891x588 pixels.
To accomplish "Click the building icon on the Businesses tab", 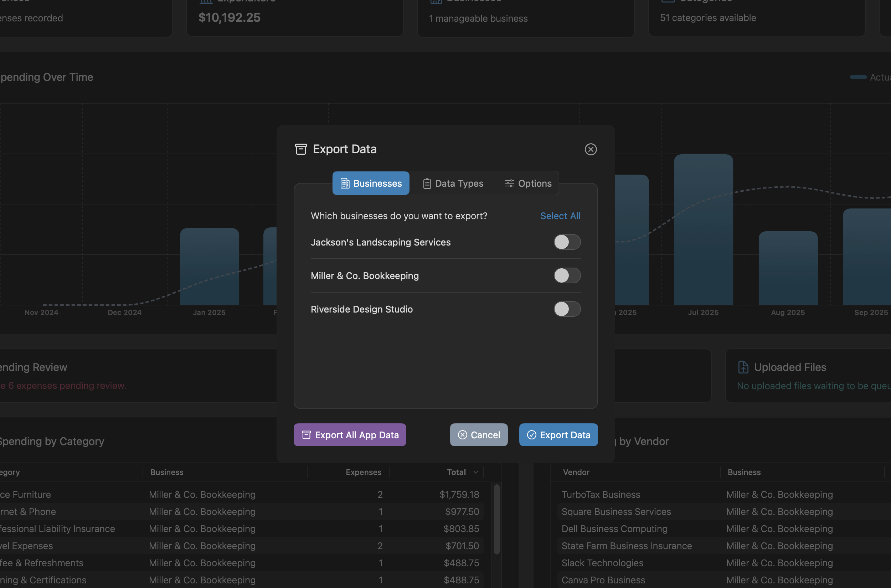I will (x=345, y=184).
